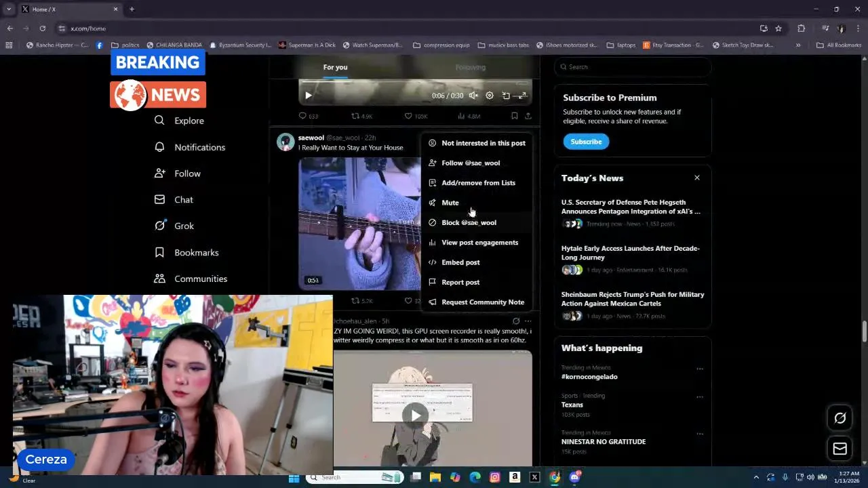Image resolution: width=868 pixels, height=488 pixels.
Task: Like the post with 105K likes
Action: point(416,116)
